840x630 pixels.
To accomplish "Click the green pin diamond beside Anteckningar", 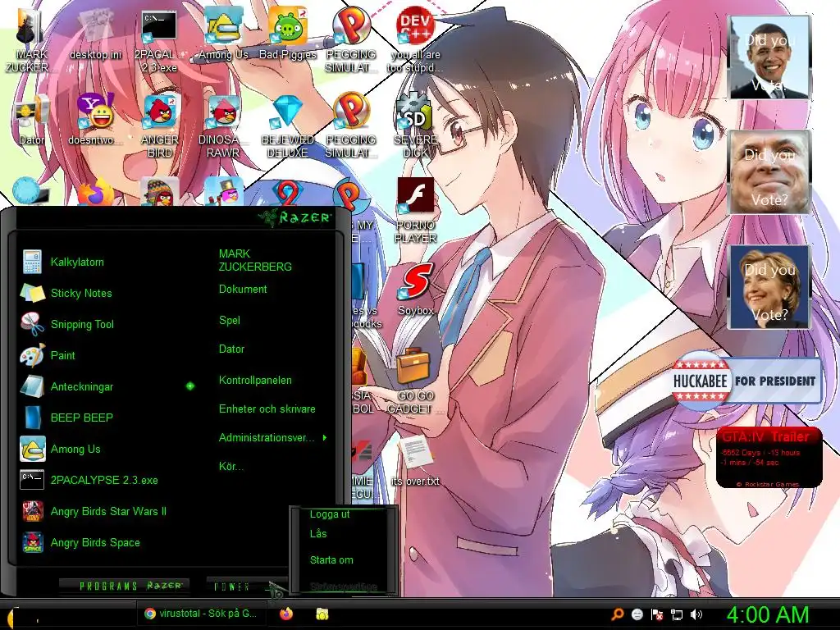I will [189, 386].
